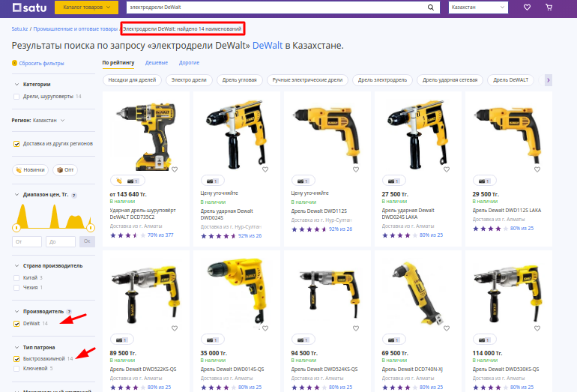Collapse the Категории filter section
This screenshot has width=577, height=392.
(x=16, y=84)
